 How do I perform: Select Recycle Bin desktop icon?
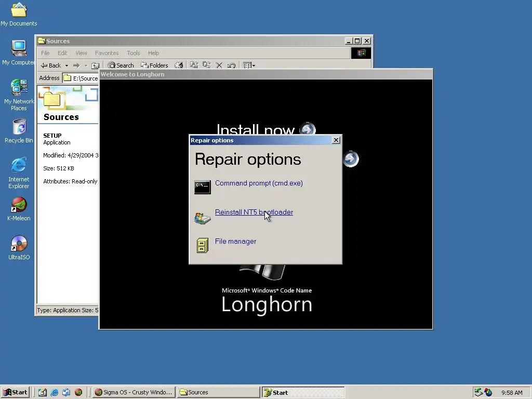[19, 131]
